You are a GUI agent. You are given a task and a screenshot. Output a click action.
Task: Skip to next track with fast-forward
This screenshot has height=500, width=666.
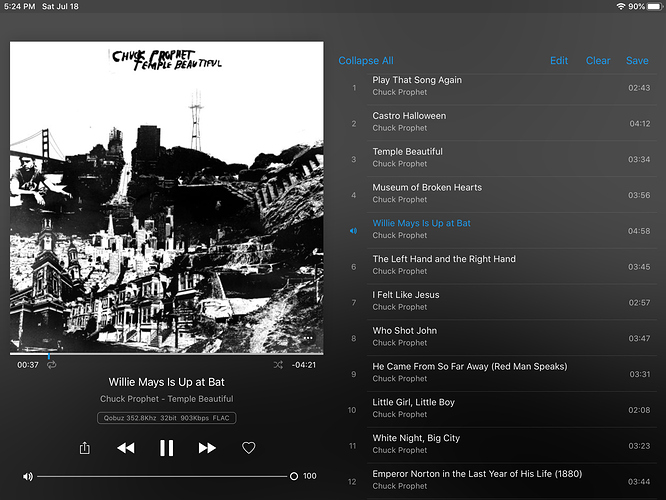tap(207, 448)
